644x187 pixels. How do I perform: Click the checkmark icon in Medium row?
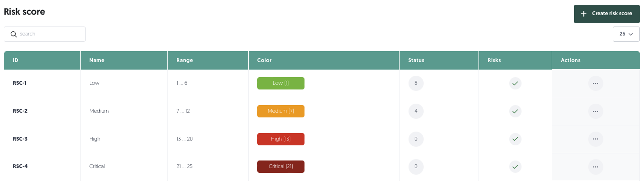pos(515,111)
